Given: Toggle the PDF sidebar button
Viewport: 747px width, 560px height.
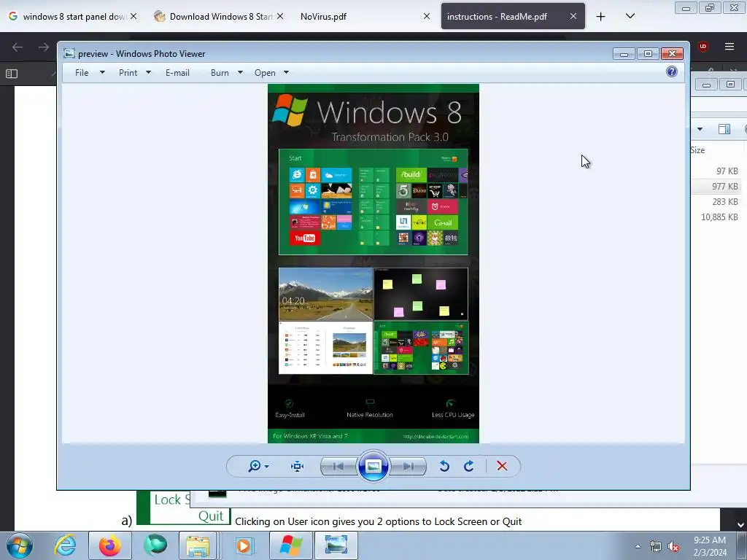Looking at the screenshot, I should tap(12, 74).
